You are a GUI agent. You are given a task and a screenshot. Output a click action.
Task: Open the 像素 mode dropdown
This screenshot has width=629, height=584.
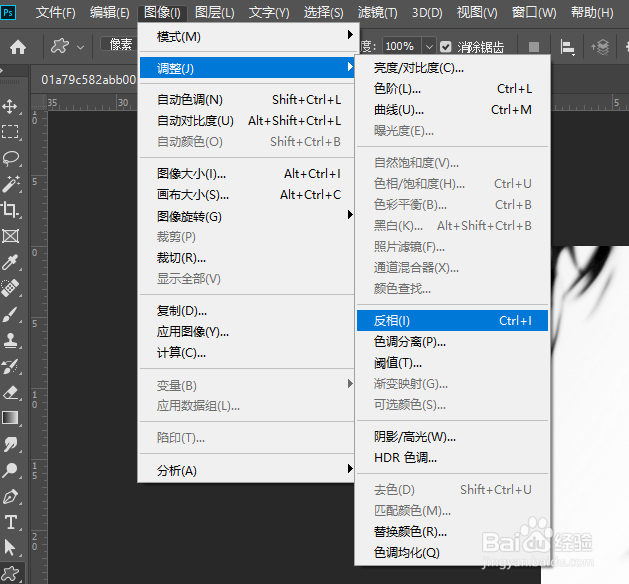pyautogui.click(x=119, y=44)
